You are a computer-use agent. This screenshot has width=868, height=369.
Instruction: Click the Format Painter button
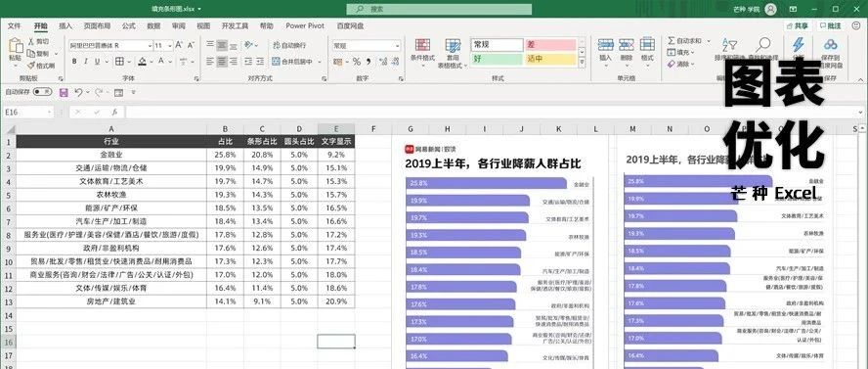(x=42, y=66)
